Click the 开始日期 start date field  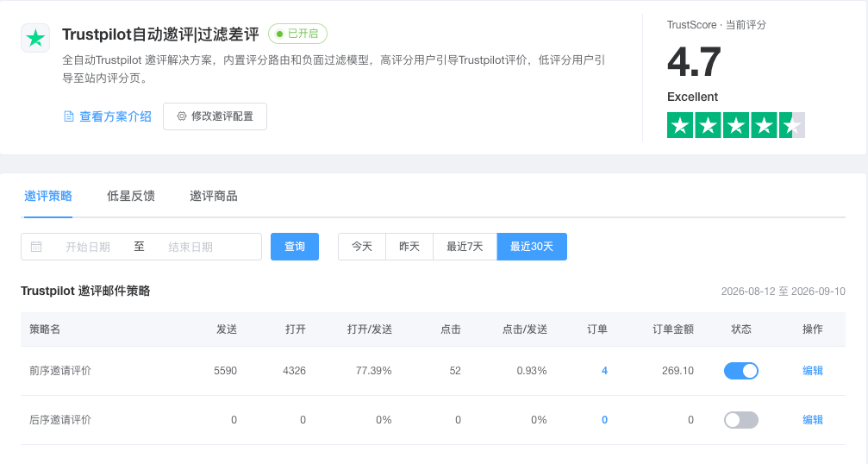[x=87, y=247]
